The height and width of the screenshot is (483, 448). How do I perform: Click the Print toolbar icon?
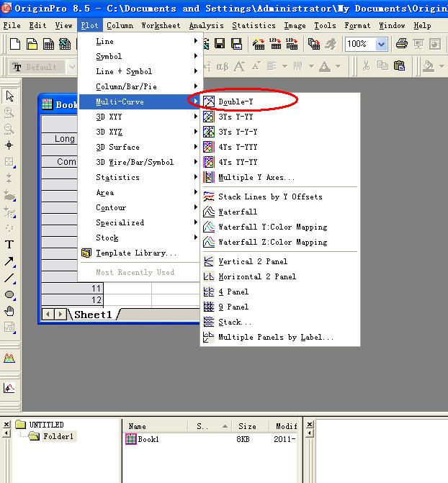pos(401,44)
